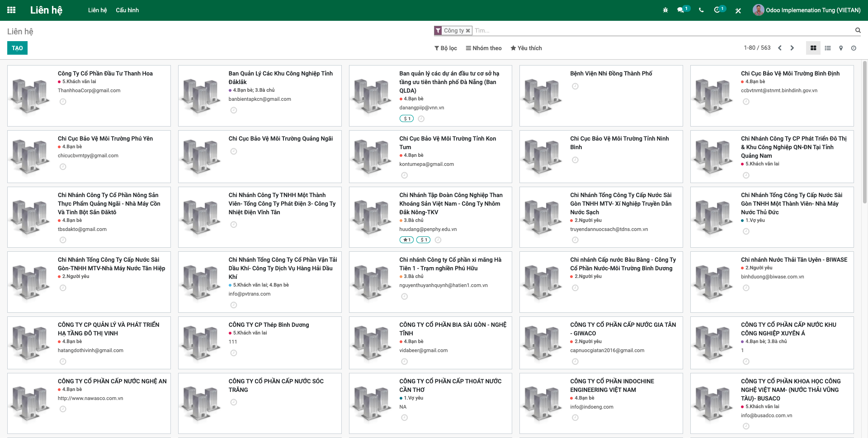Open the Nhóm theo grouping dropdown
The width and height of the screenshot is (868, 438).
tap(483, 48)
